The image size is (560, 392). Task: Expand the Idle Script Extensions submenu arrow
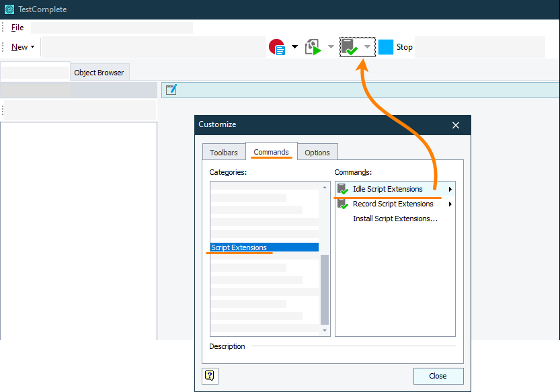(x=450, y=188)
